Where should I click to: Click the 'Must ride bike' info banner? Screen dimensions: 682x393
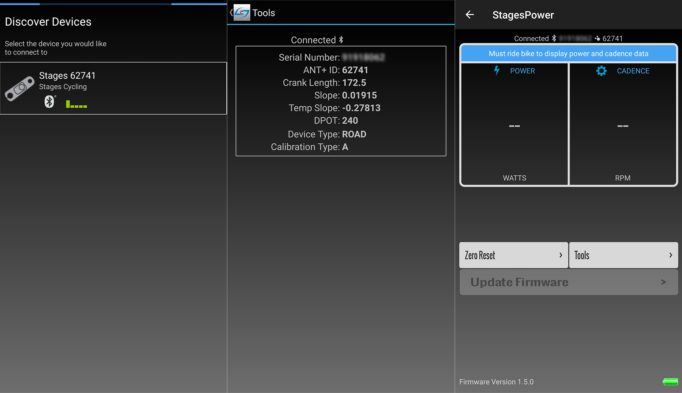coord(568,53)
